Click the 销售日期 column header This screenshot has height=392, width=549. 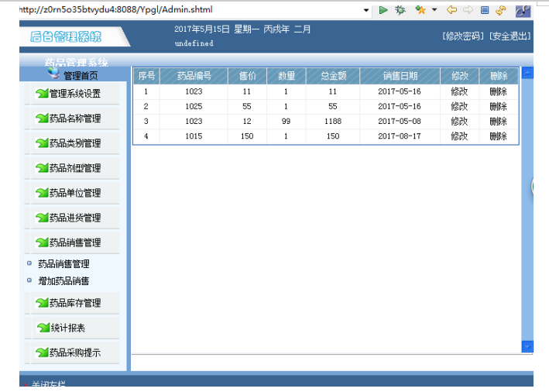[x=400, y=76]
